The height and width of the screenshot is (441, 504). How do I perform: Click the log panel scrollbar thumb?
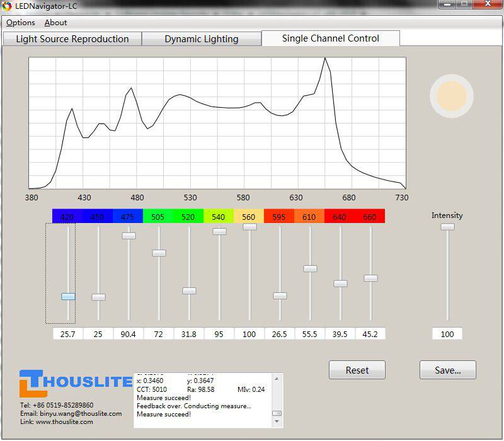pos(277,413)
